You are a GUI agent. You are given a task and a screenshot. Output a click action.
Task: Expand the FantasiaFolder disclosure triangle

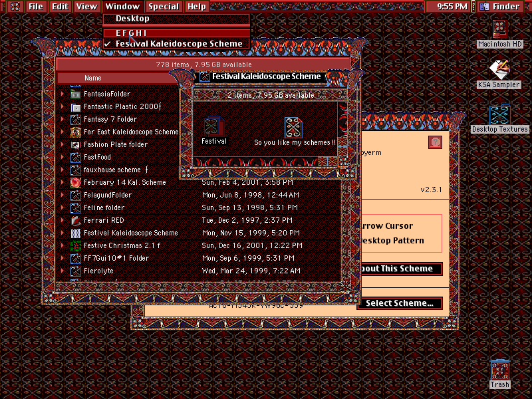[62, 94]
